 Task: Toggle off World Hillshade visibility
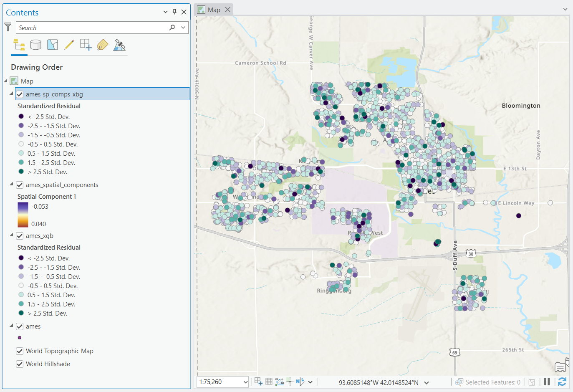[x=20, y=364]
